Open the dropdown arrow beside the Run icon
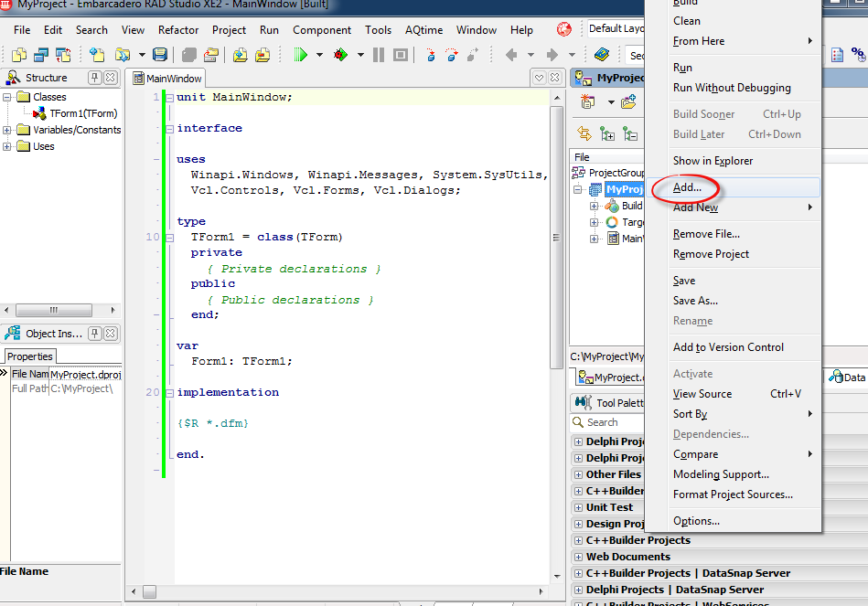 tap(319, 55)
